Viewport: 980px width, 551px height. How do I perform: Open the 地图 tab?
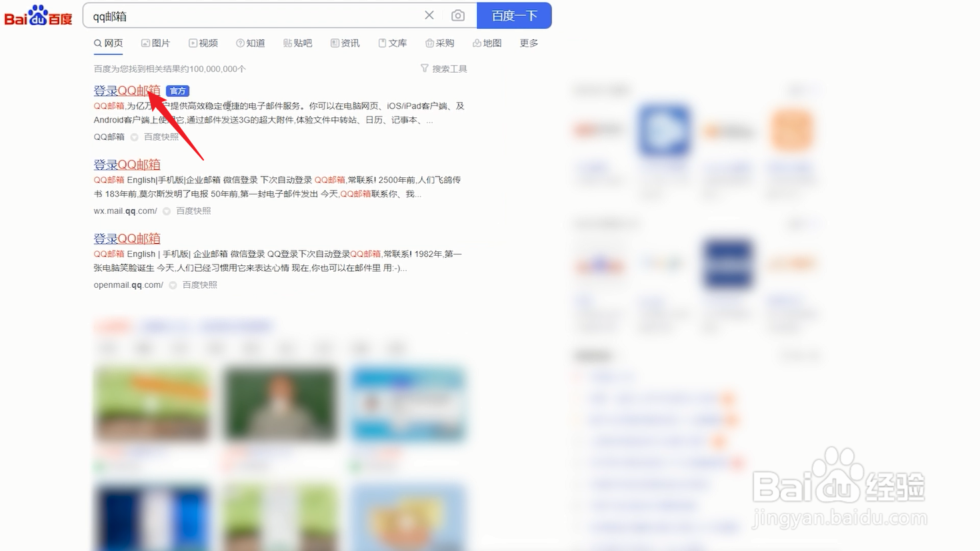pos(487,43)
